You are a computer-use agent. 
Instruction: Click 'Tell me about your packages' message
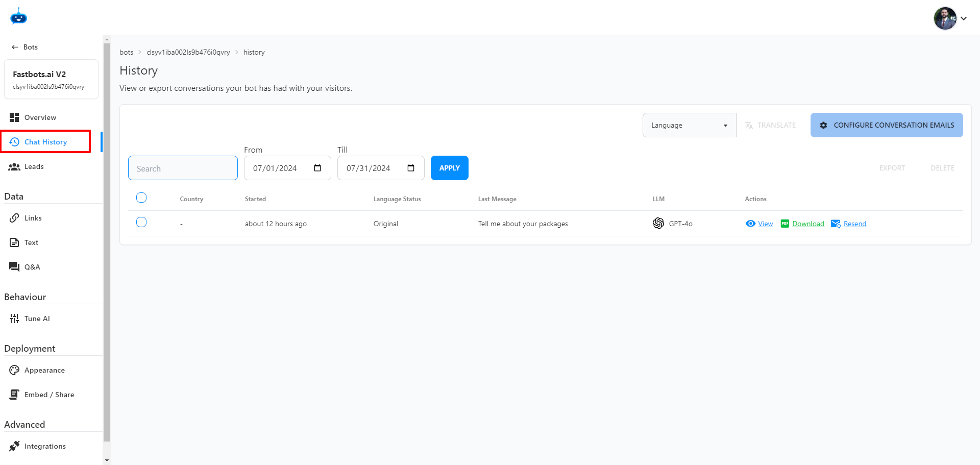[523, 224]
